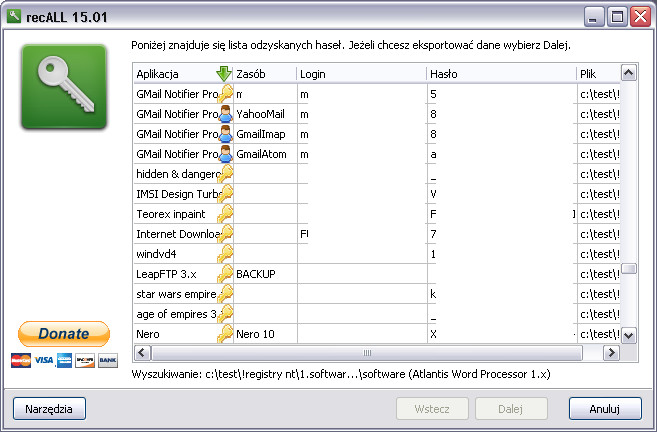Image resolution: width=657 pixels, height=432 pixels.
Task: Click the GmailAtom resource cell
Action: pos(261,154)
